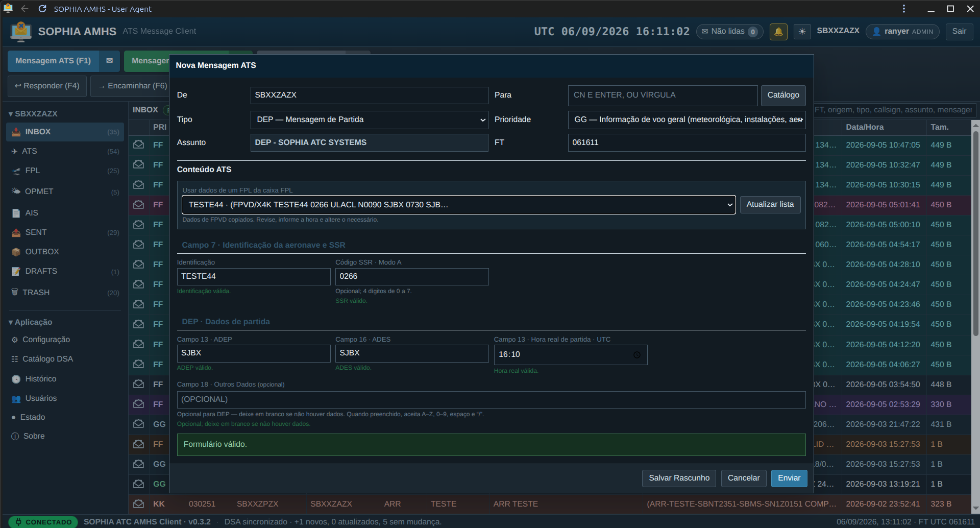Click the SOPHIA AMHS logo icon
The width and height of the screenshot is (980, 528).
click(21, 32)
